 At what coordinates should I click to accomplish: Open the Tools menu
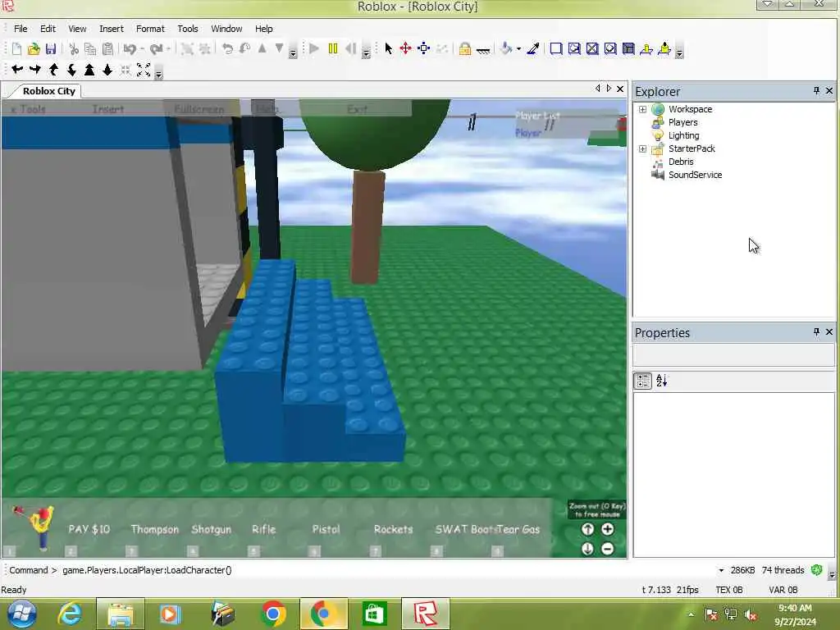point(188,29)
